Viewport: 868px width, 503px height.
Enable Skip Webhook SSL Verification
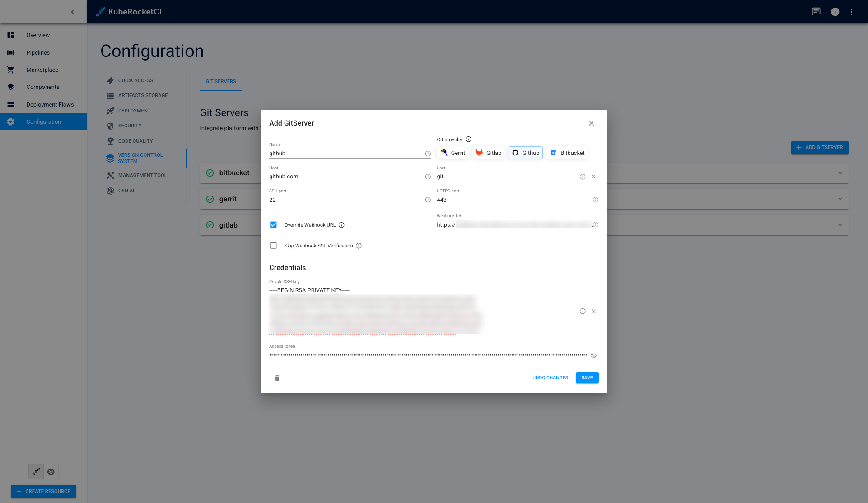click(x=273, y=245)
